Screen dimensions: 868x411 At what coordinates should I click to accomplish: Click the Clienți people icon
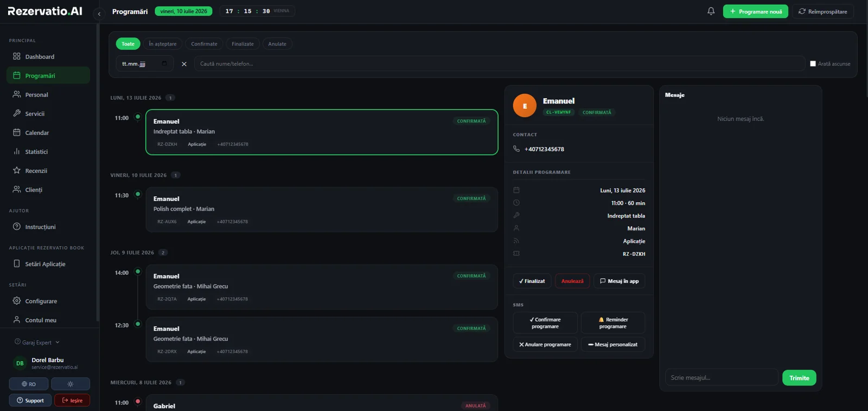coord(17,189)
